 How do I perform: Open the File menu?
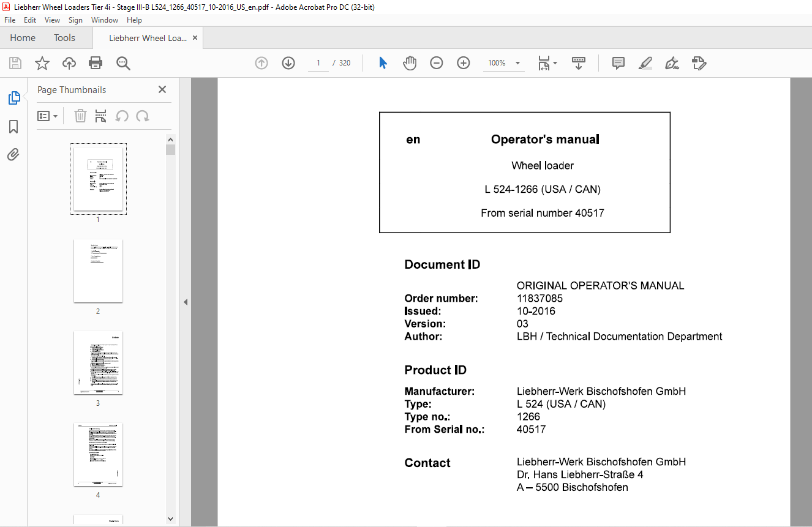[x=10, y=20]
